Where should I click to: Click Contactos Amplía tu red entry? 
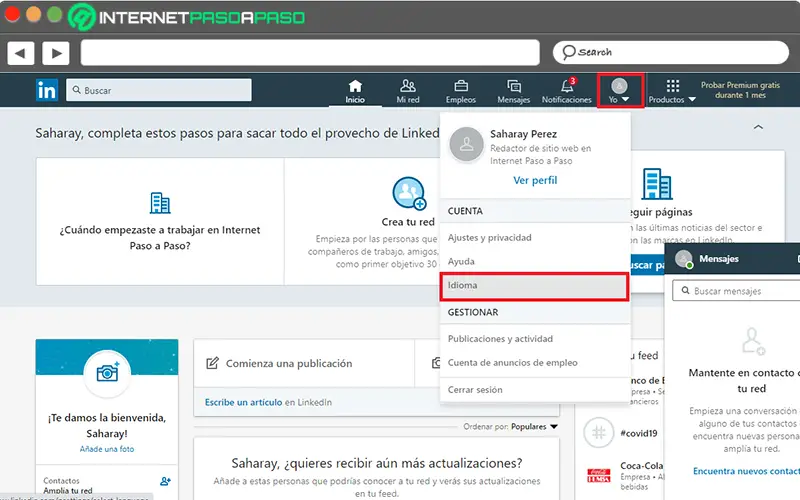pyautogui.click(x=68, y=485)
